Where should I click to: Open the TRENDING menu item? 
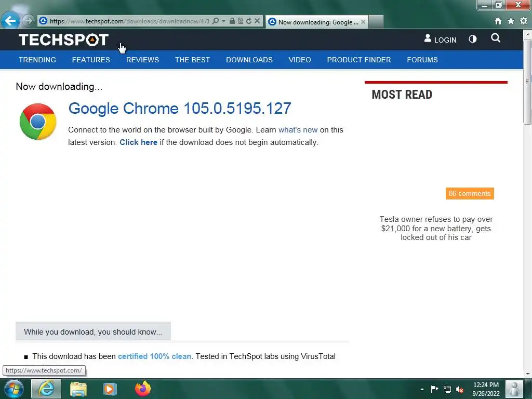point(37,60)
